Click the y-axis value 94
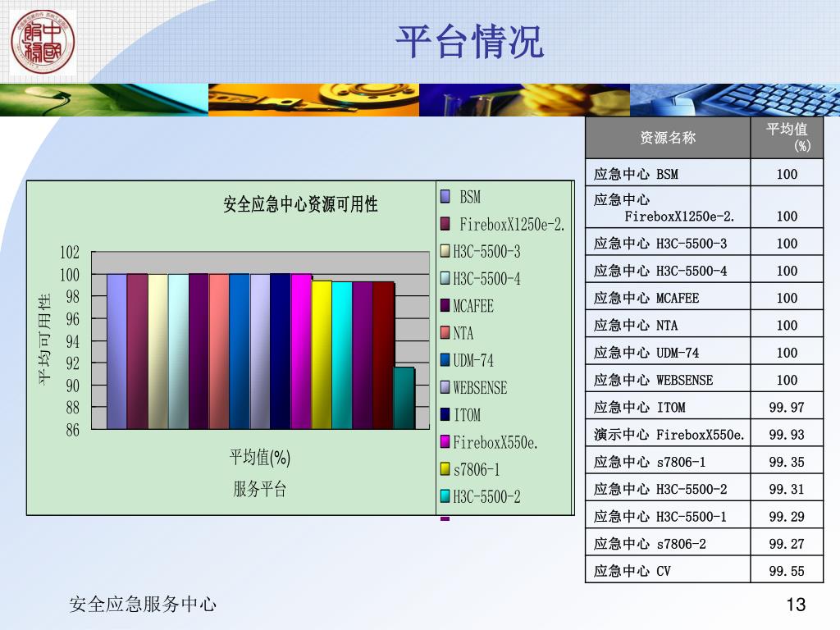Viewport: 840px width, 630px height. (72, 340)
